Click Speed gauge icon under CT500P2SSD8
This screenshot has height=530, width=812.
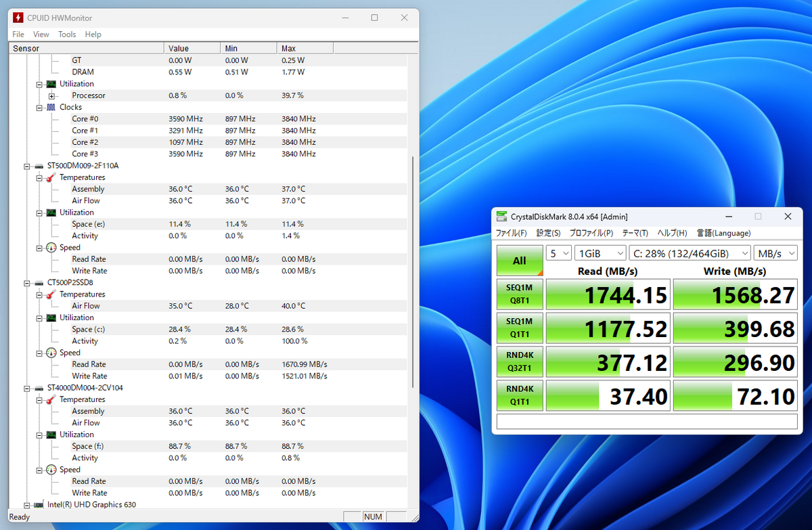51,353
